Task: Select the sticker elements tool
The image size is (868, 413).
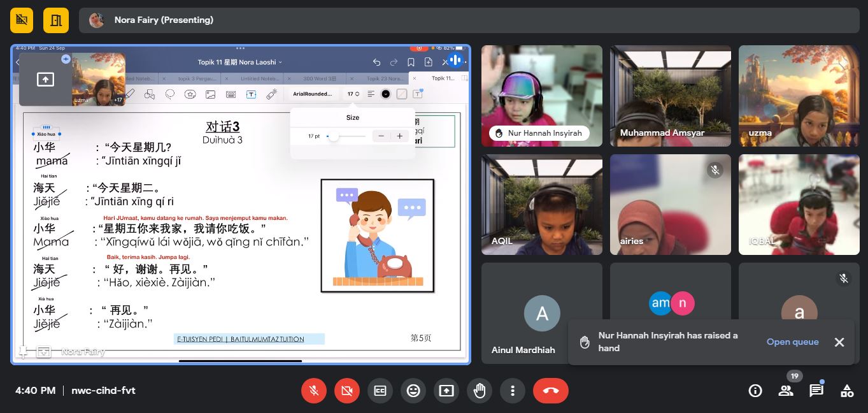Action: pos(190,94)
